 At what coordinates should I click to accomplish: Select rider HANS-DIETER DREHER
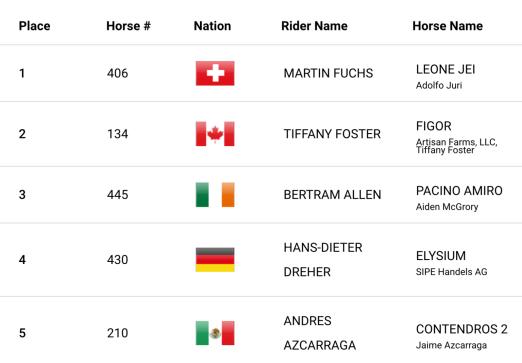coord(323,260)
